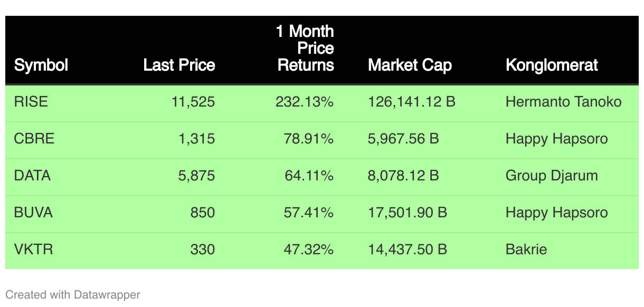644x307 pixels.
Task: Click the 11,525 last price value
Action: [x=193, y=102]
